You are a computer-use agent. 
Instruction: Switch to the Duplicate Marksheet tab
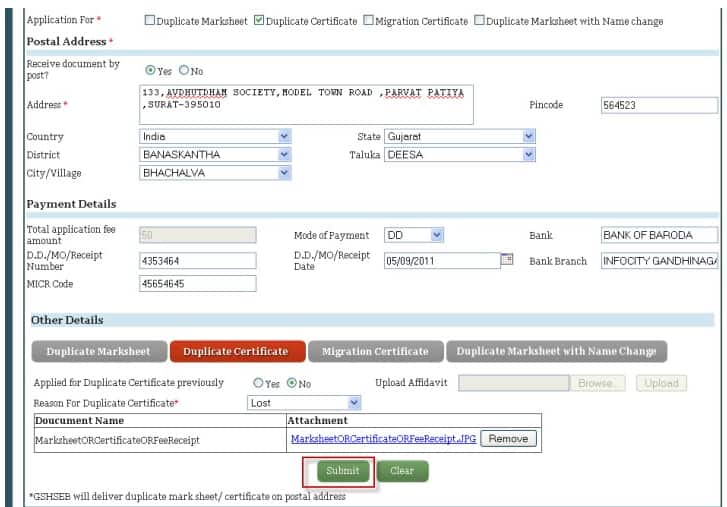pyautogui.click(x=99, y=351)
